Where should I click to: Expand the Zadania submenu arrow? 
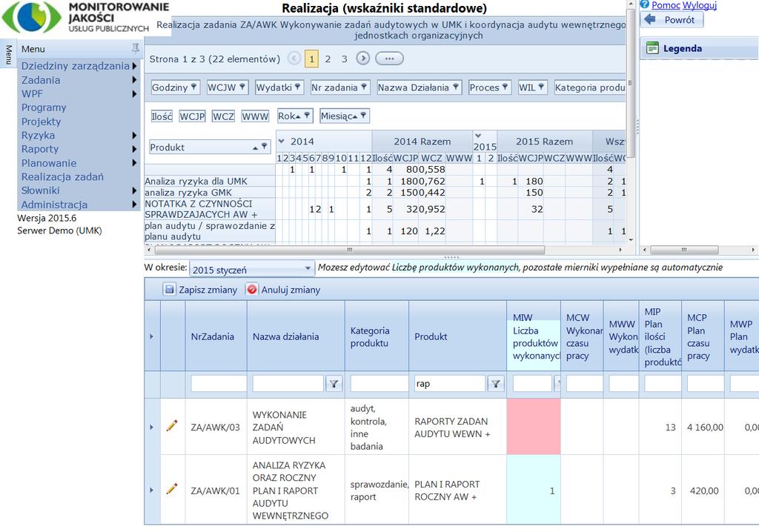pyautogui.click(x=135, y=80)
